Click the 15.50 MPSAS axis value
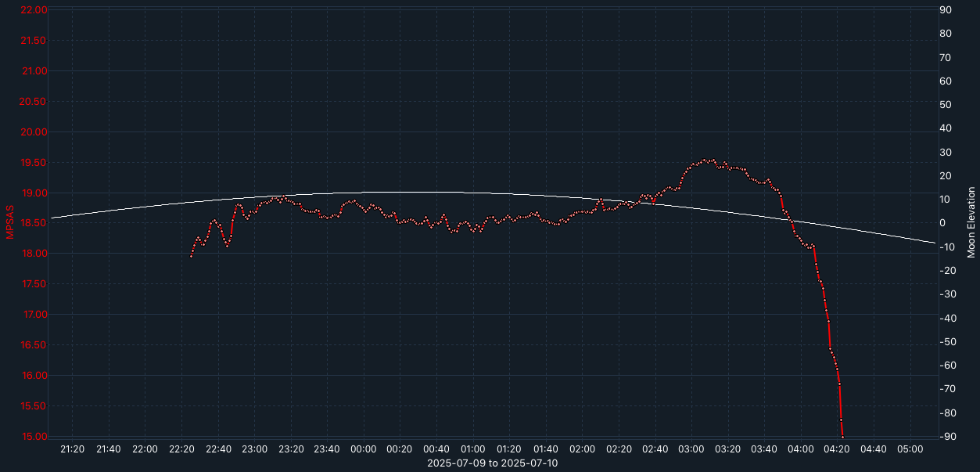Image resolution: width=980 pixels, height=472 pixels. point(34,406)
